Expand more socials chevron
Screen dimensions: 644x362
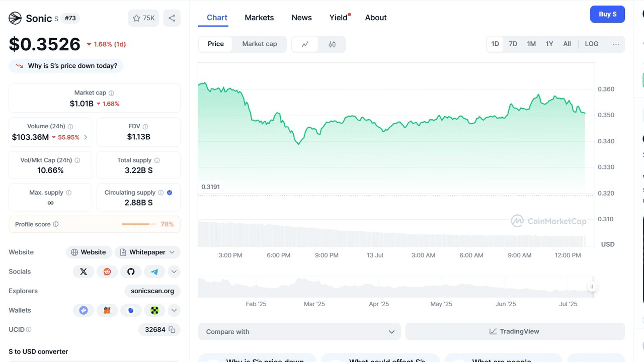coord(174,271)
